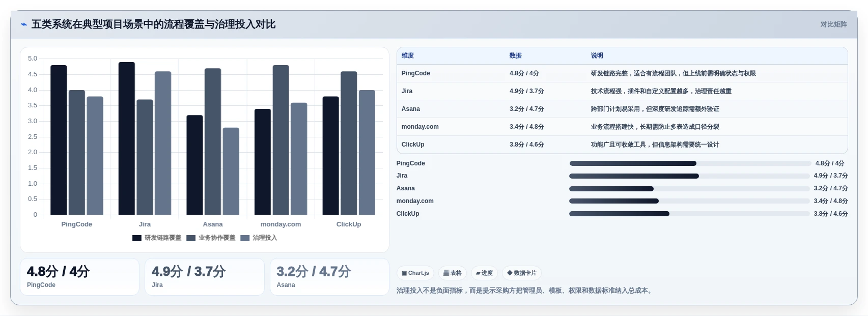Click the 说明 column header
The image size is (868, 316).
tap(597, 55)
